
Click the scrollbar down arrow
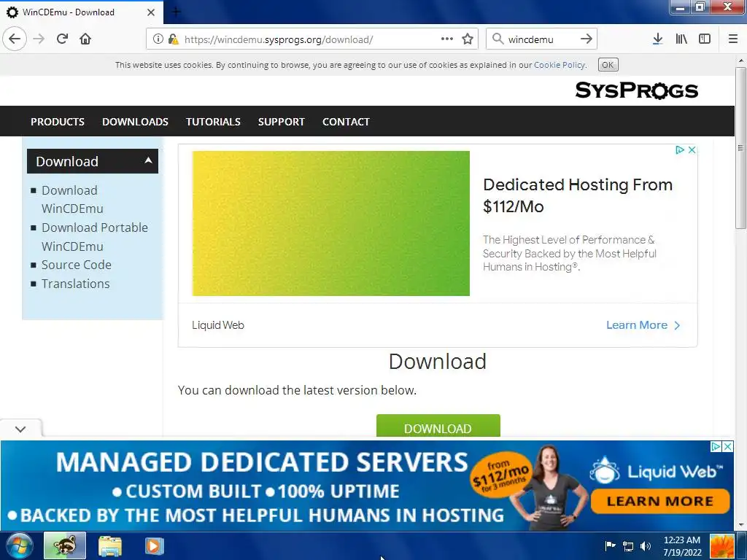741,525
